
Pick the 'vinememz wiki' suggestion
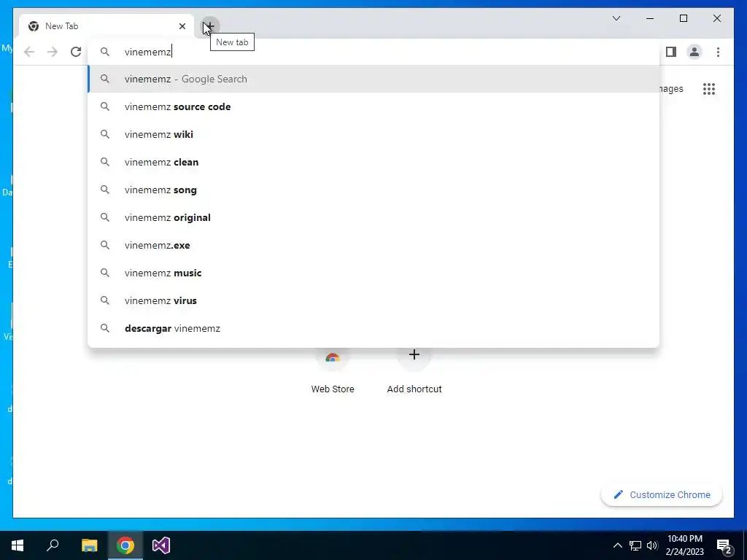click(373, 134)
